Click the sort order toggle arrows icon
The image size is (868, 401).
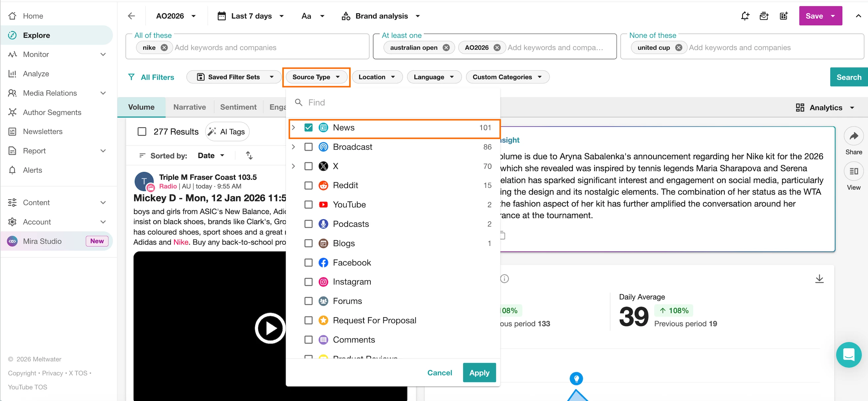click(249, 156)
